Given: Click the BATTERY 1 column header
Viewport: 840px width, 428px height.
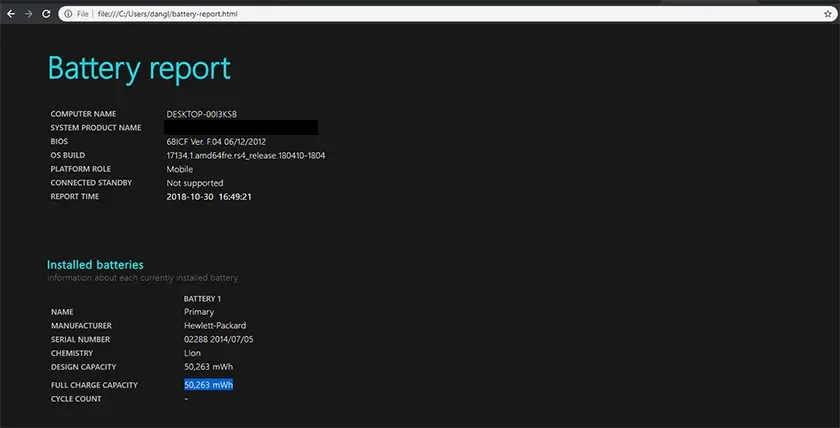Looking at the screenshot, I should (202, 299).
